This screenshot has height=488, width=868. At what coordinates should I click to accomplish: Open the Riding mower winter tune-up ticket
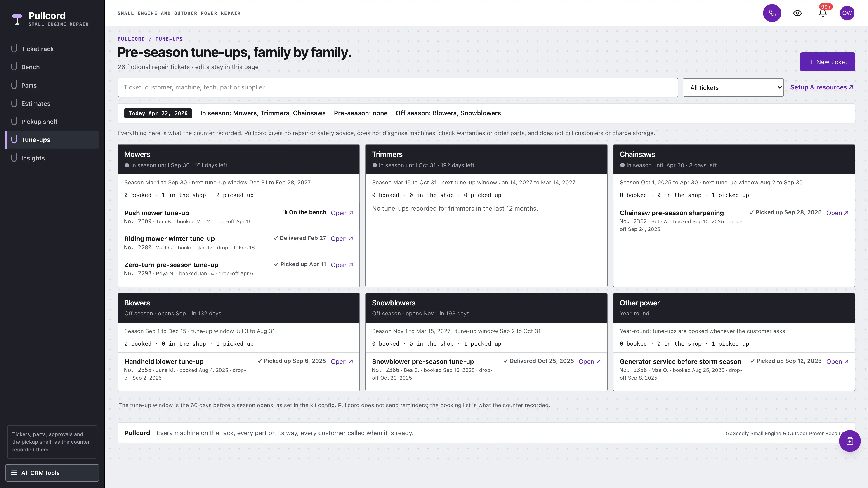tap(342, 238)
